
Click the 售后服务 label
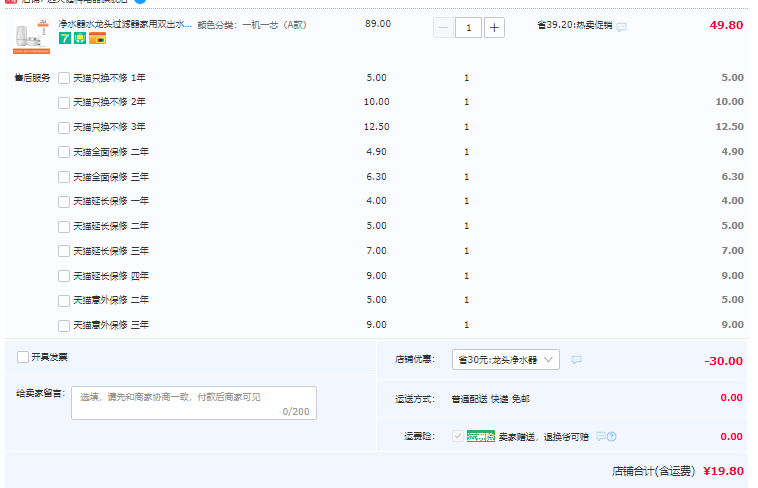[32, 77]
